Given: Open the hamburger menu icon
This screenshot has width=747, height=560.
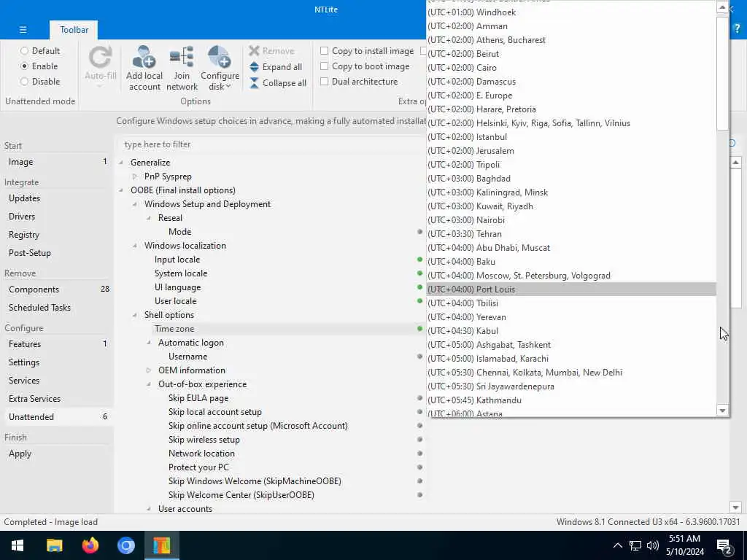Looking at the screenshot, I should 23,29.
